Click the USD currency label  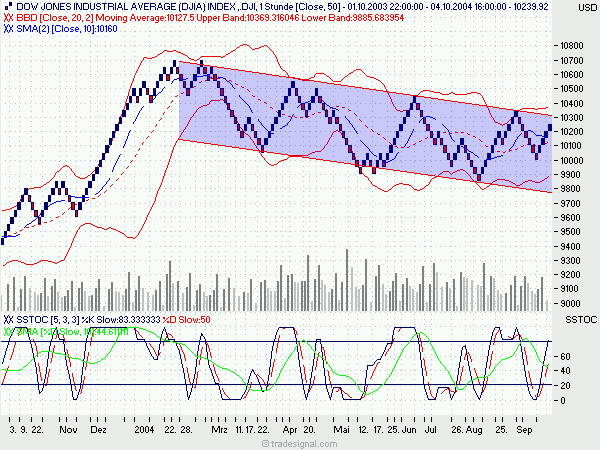pyautogui.click(x=587, y=7)
